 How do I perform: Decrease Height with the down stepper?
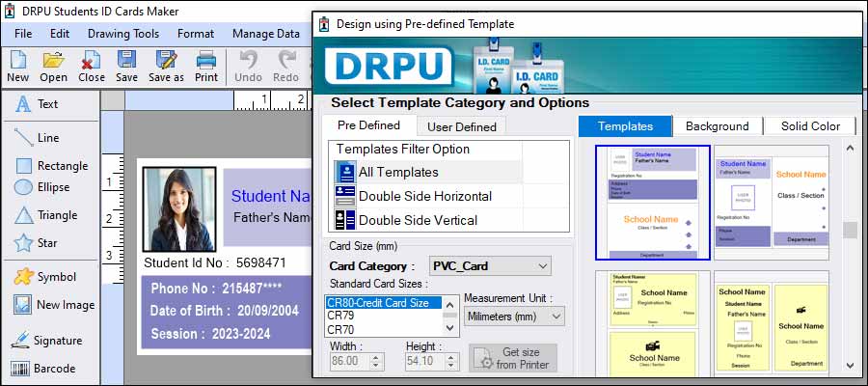click(451, 366)
